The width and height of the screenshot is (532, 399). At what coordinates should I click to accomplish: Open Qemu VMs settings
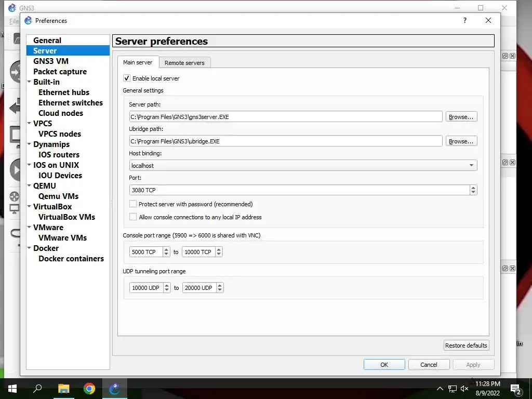[58, 196]
